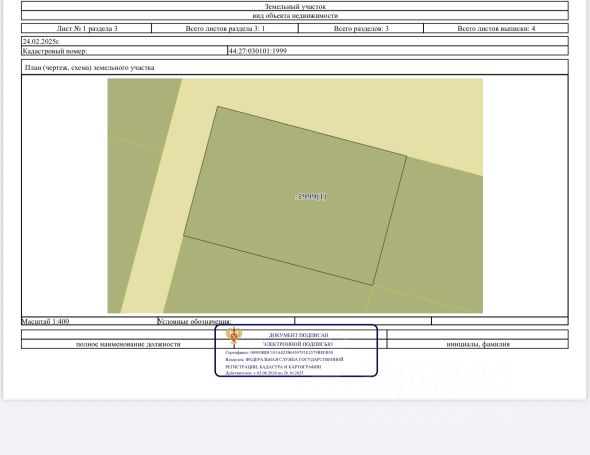Image resolution: width=590 pixels, height=455 pixels.
Task: Click the 'Всего листов выписки: 4' cell
Action: click(496, 29)
